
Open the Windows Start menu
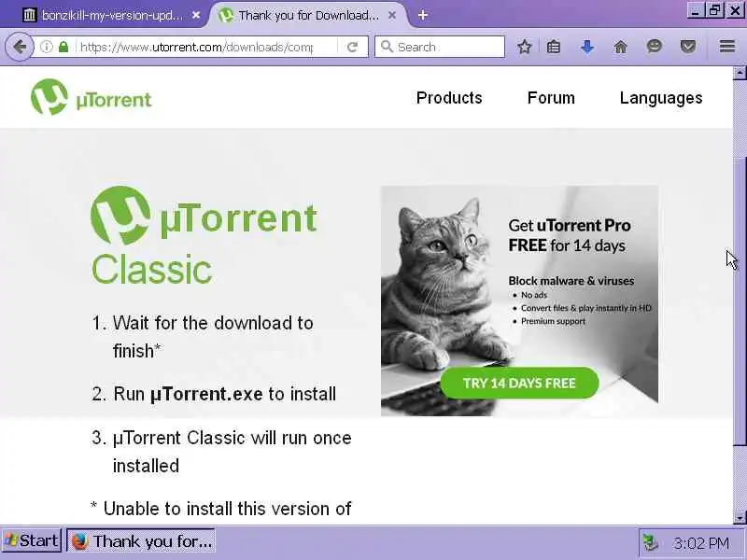(32, 541)
